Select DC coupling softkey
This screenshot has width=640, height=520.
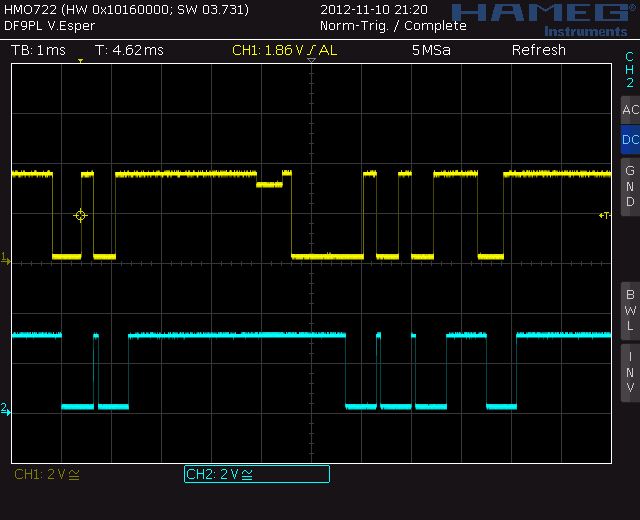click(630, 140)
